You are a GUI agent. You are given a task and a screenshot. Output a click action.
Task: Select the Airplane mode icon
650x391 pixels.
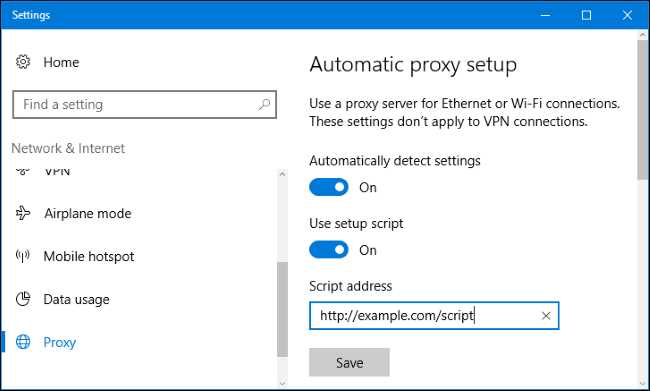23,213
